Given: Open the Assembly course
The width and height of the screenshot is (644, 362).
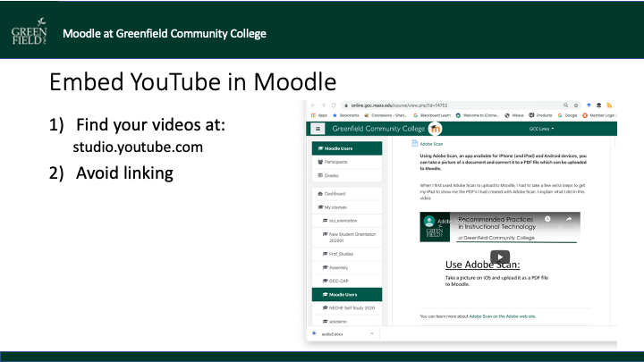Looking at the screenshot, I should (x=347, y=267).
